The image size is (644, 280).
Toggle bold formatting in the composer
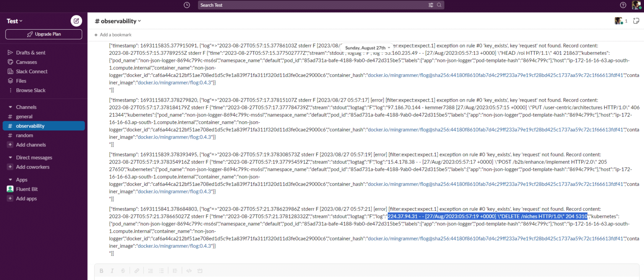click(x=101, y=270)
